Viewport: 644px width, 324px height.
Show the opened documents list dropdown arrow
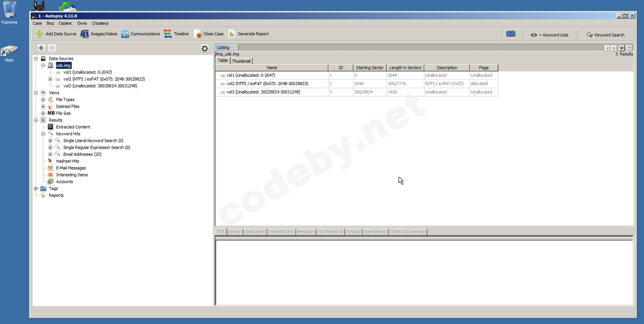(621, 48)
